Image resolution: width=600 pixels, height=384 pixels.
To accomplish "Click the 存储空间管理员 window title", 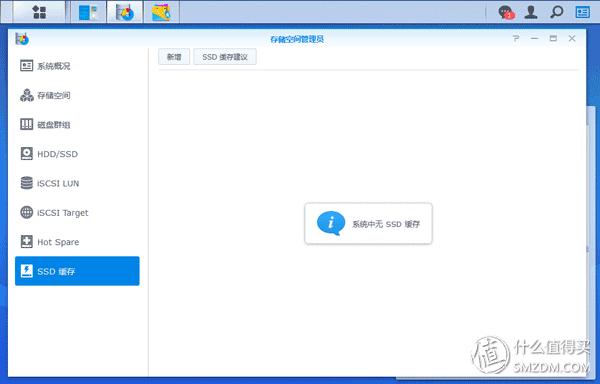I will point(297,39).
